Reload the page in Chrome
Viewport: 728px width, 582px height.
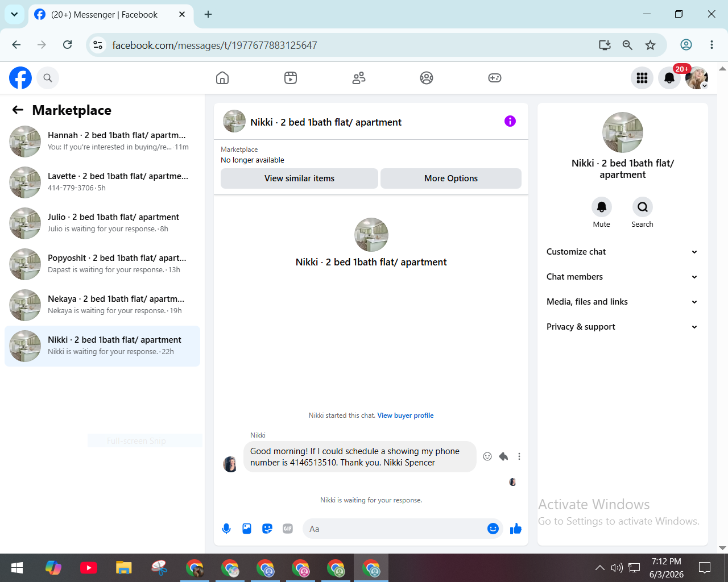pyautogui.click(x=67, y=45)
